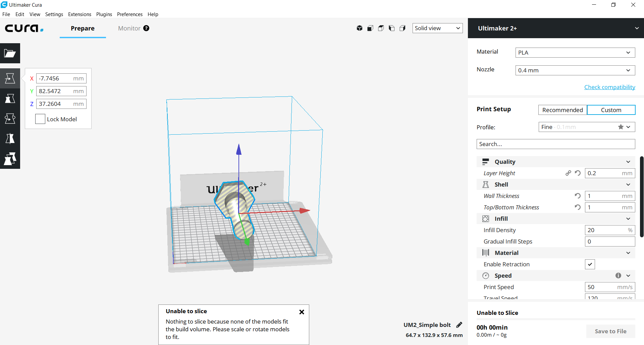This screenshot has height=345, width=644.
Task: Open the Plugins menu
Action: [104, 14]
